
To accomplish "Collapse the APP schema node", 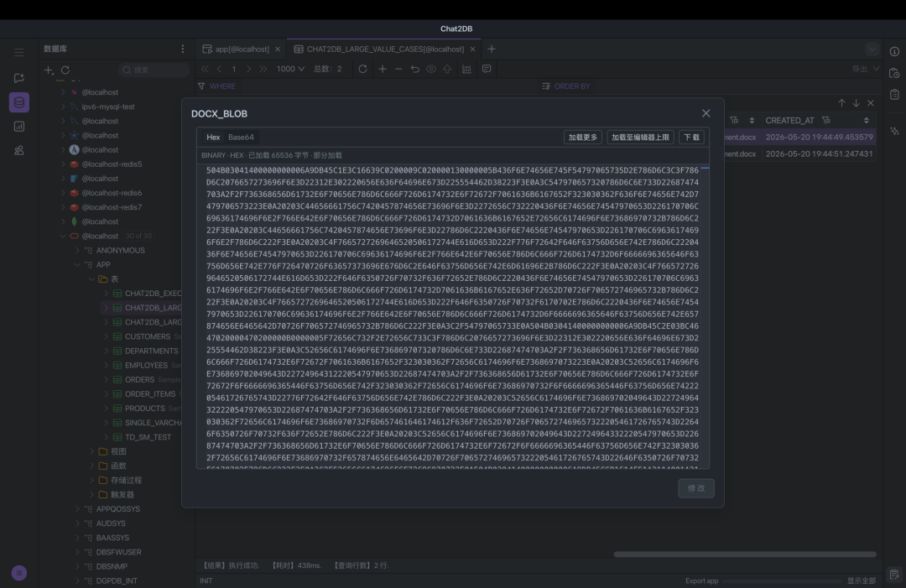I will [x=77, y=264].
